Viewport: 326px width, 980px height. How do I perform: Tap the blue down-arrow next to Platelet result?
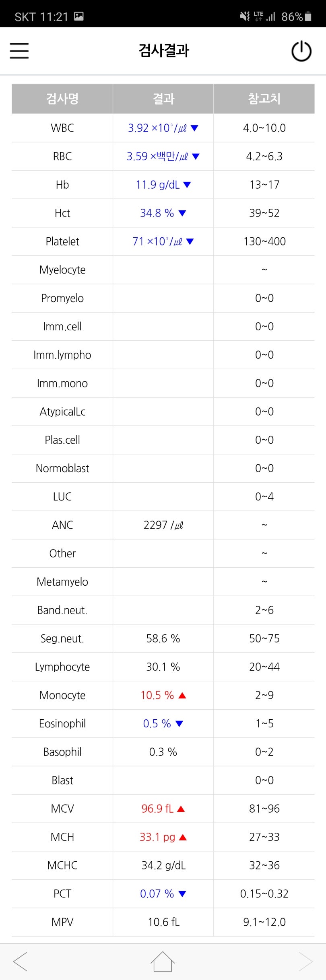coord(190,241)
